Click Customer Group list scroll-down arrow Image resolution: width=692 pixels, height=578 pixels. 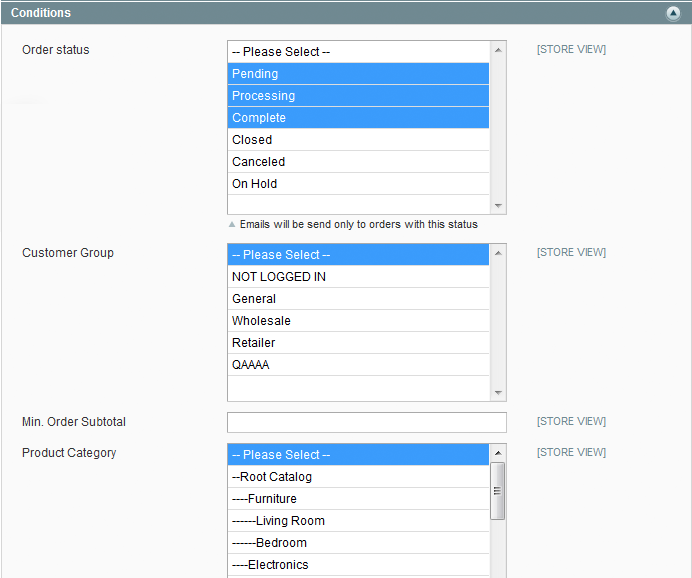[498, 393]
